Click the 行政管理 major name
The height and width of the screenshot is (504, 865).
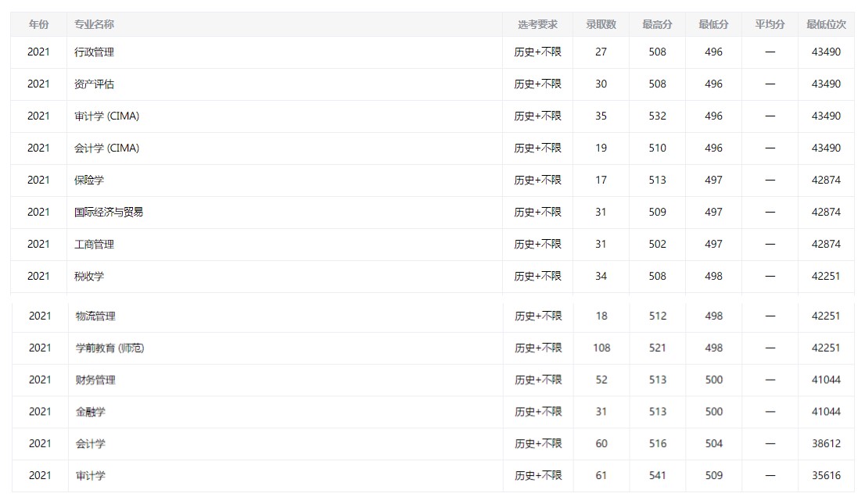(x=94, y=52)
